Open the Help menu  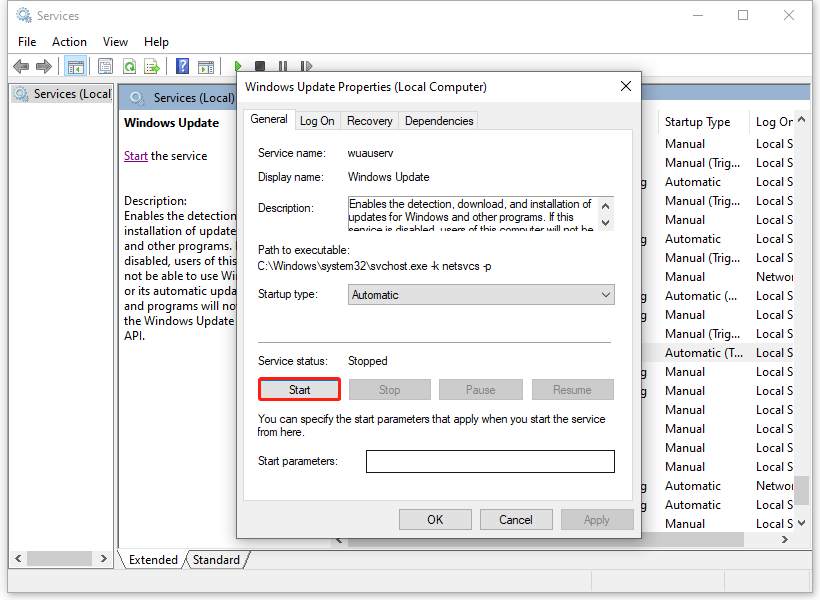tap(156, 42)
